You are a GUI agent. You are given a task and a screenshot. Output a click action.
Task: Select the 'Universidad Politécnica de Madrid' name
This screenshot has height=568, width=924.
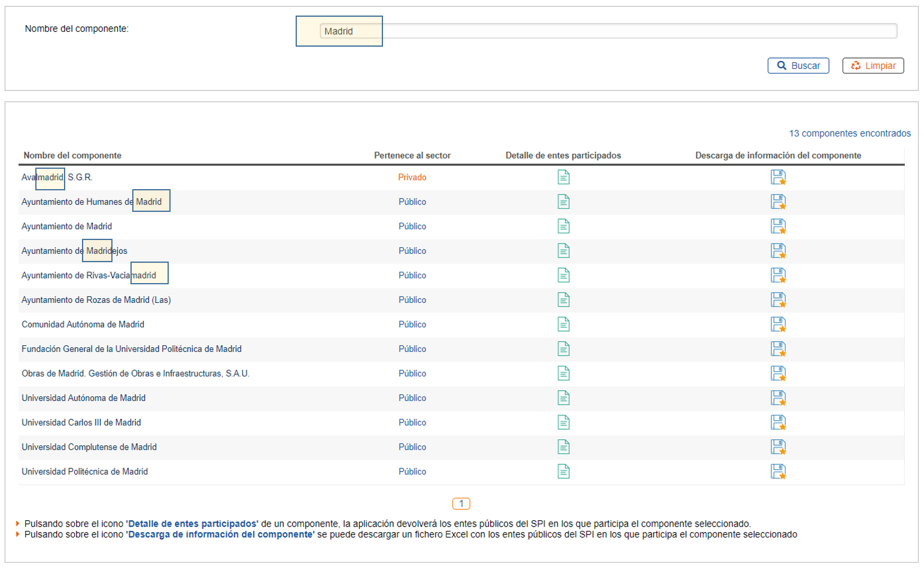[x=84, y=472]
